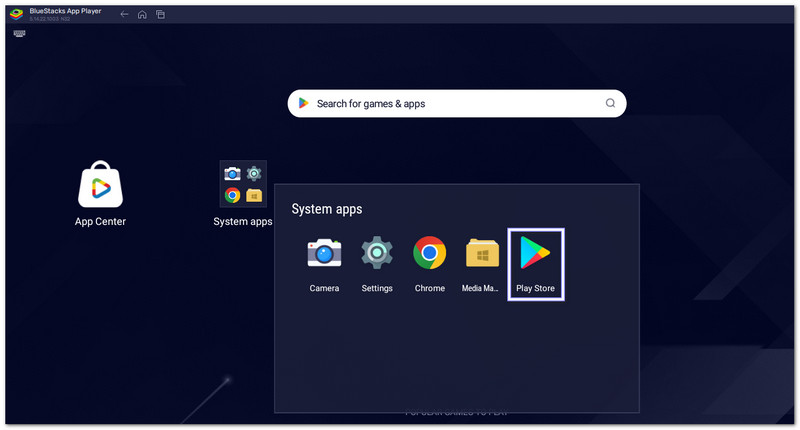This screenshot has width=800, height=430.
Task: Click the BlueStacks logo
Action: pyautogui.click(x=16, y=14)
